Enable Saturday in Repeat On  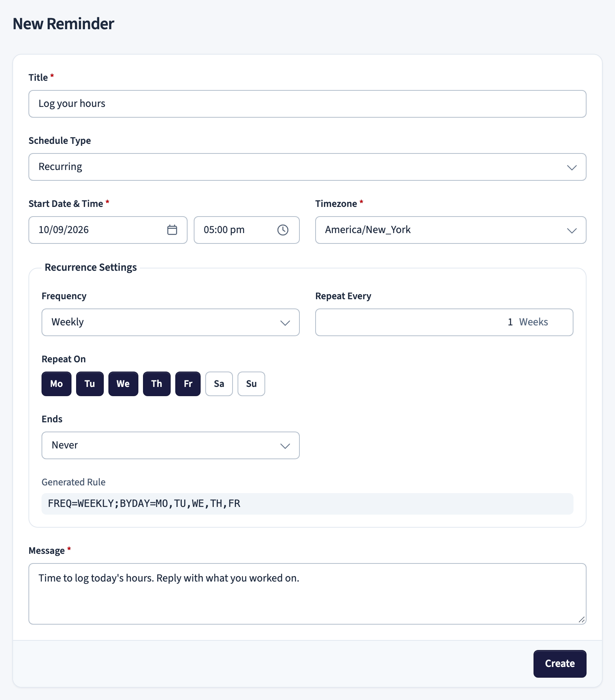click(219, 384)
